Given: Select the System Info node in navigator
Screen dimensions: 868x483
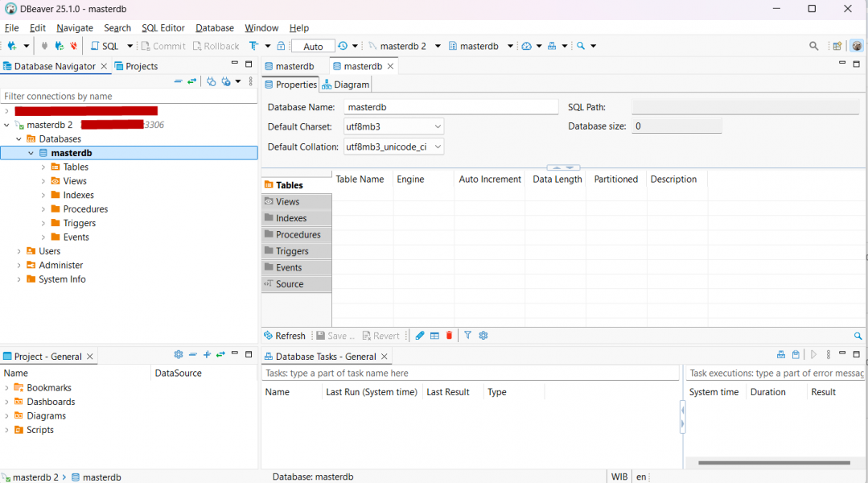Looking at the screenshot, I should click(62, 279).
